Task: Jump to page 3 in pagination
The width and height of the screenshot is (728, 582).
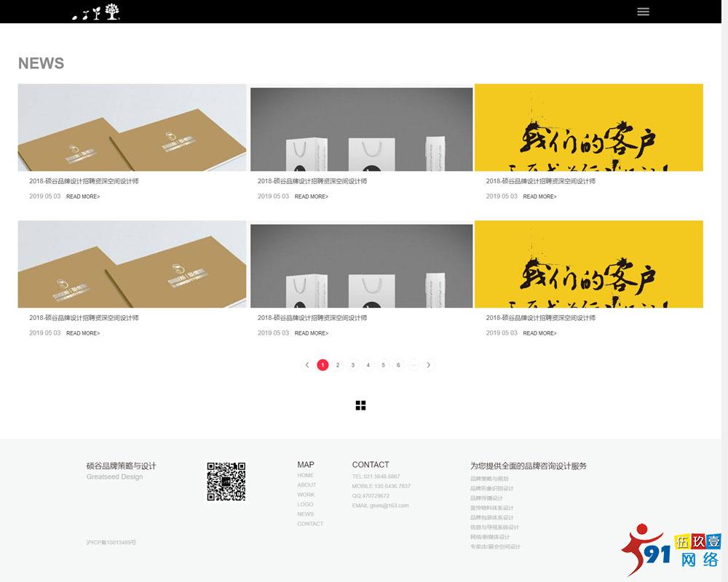Action: (353, 365)
